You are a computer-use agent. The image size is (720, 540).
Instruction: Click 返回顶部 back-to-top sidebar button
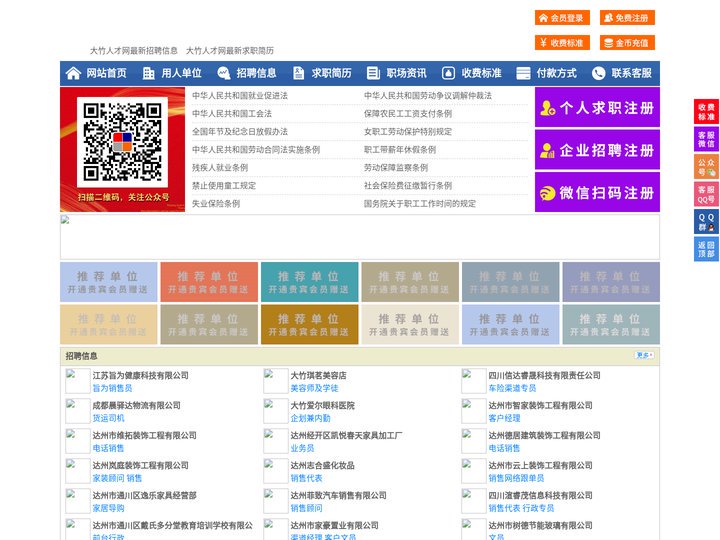706,249
